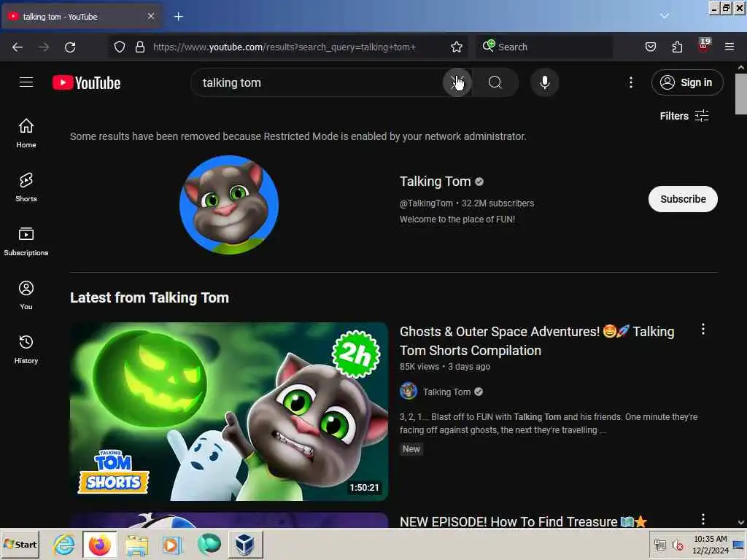Bookmark this page with star

tap(457, 47)
